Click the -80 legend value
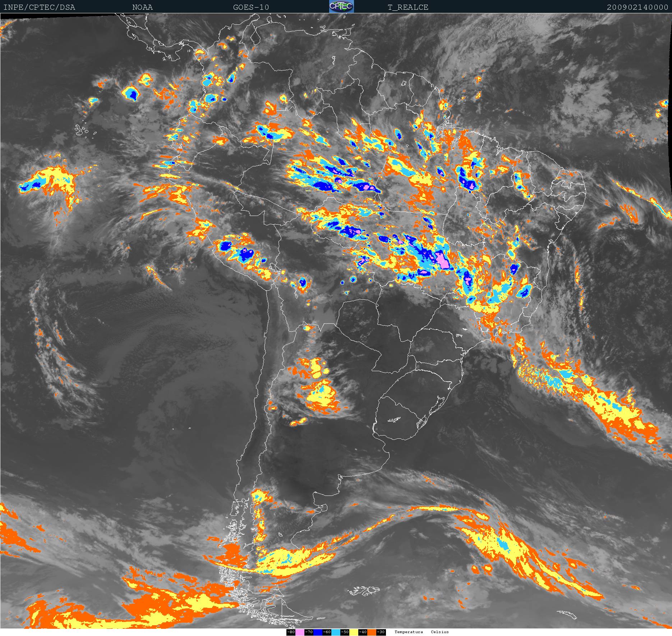 (x=291, y=632)
